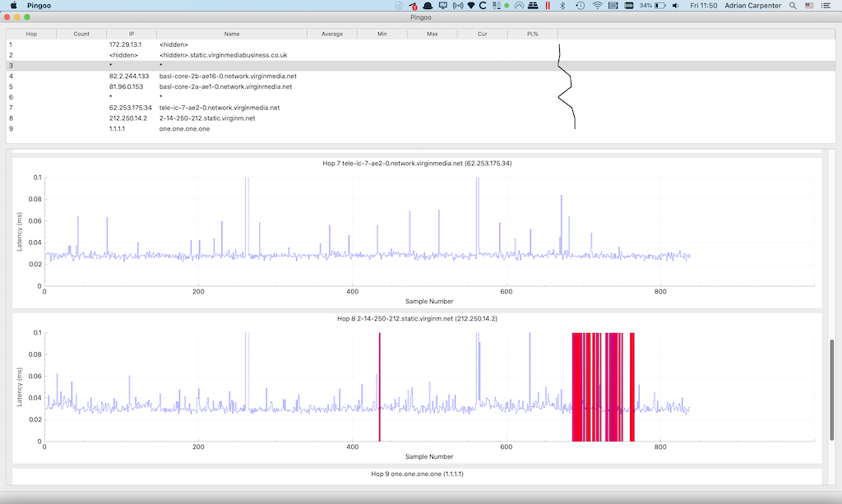842x504 pixels.
Task: Click the Cur column header
Action: point(482,34)
